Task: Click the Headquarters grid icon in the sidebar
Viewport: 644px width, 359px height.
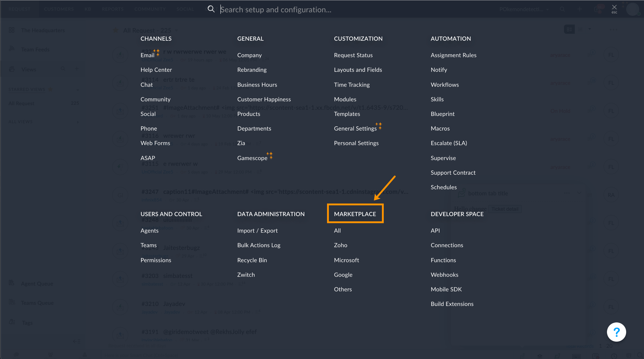Action: [12, 30]
